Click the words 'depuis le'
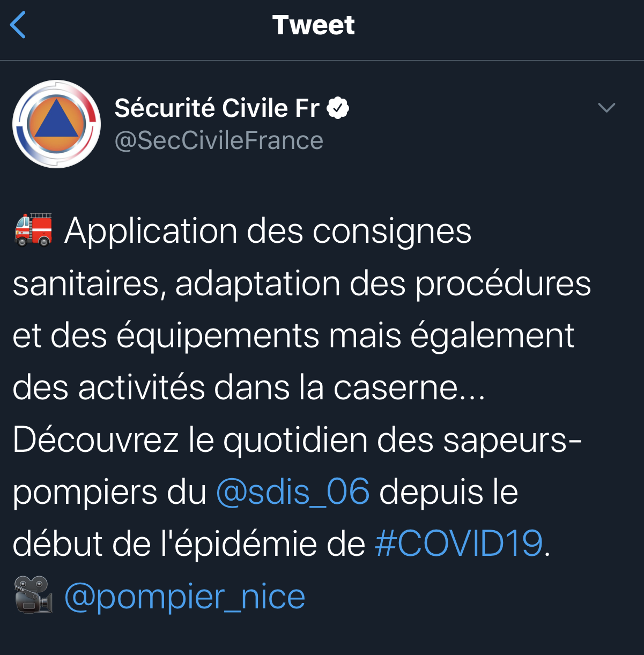Screen dimensions: 644x655 (449, 493)
